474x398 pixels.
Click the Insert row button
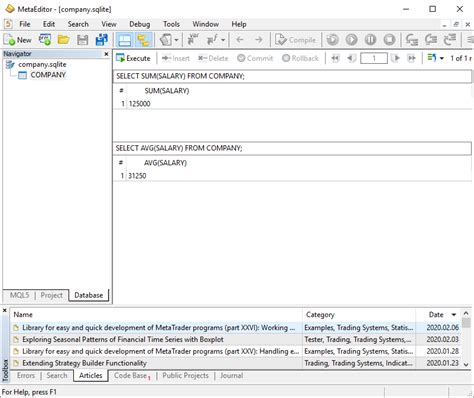(176, 58)
